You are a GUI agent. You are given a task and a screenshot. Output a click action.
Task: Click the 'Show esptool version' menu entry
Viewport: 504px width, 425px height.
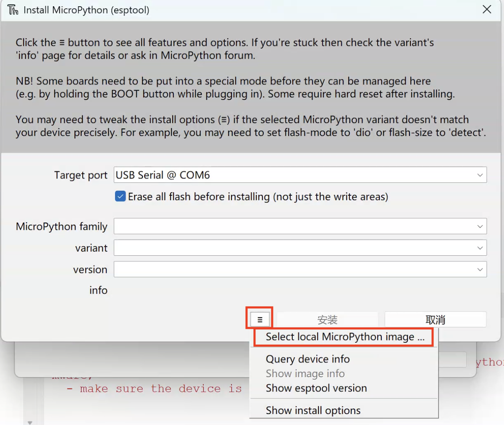pos(316,388)
